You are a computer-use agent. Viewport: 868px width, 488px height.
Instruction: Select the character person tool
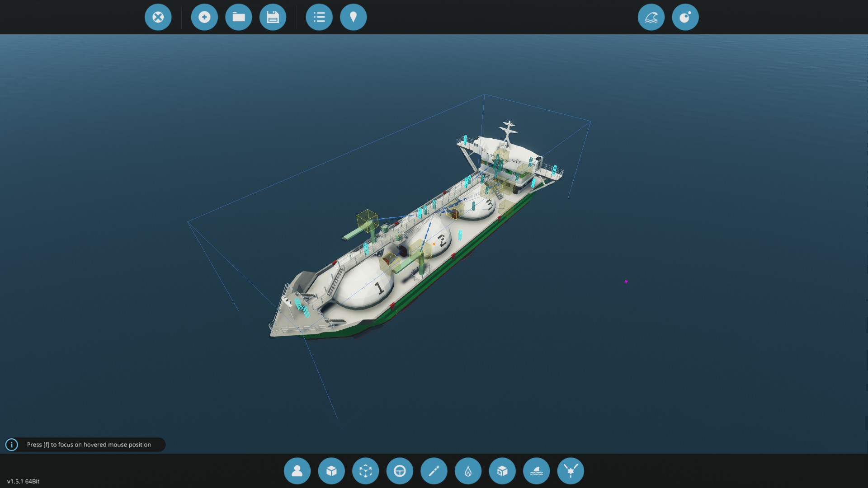297,471
